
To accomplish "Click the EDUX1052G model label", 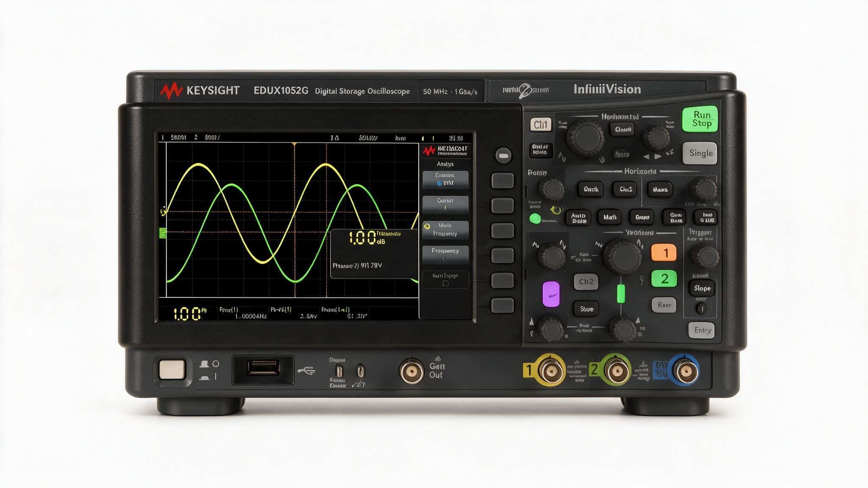I will pyautogui.click(x=281, y=91).
